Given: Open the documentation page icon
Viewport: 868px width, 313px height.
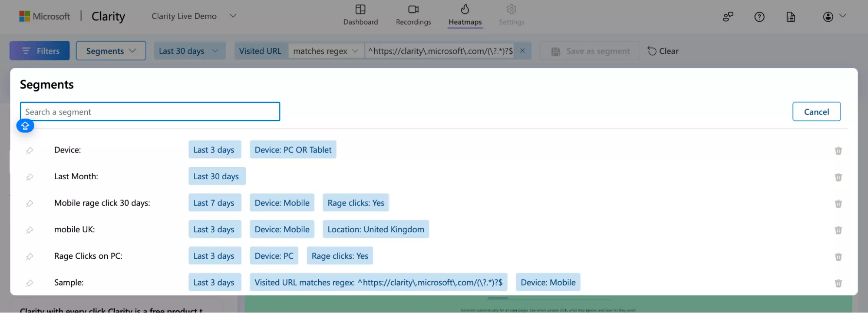Looking at the screenshot, I should [x=791, y=17].
